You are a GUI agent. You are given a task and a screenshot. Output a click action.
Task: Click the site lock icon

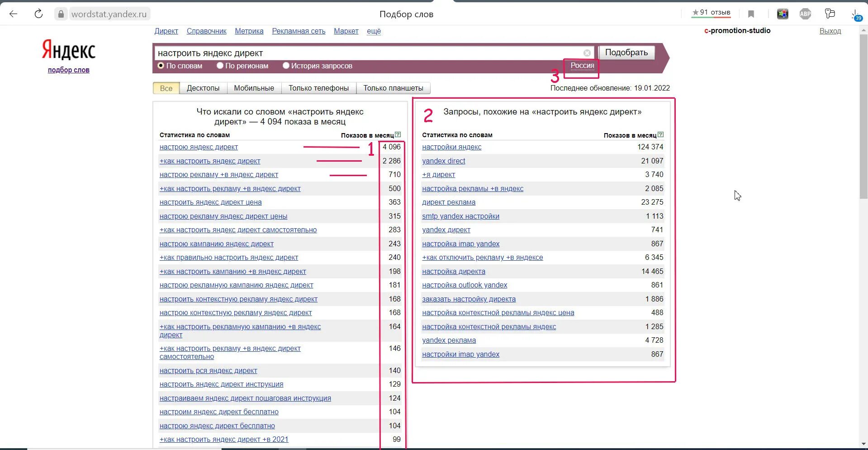click(61, 14)
